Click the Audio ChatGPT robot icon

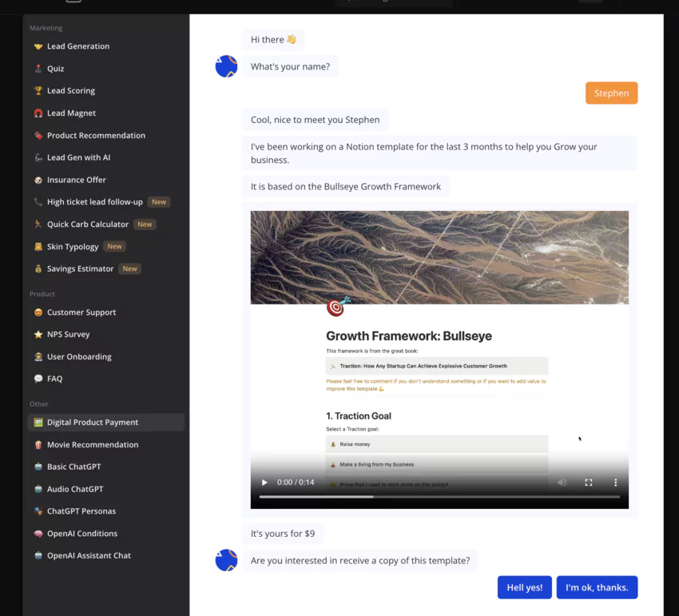coord(38,488)
